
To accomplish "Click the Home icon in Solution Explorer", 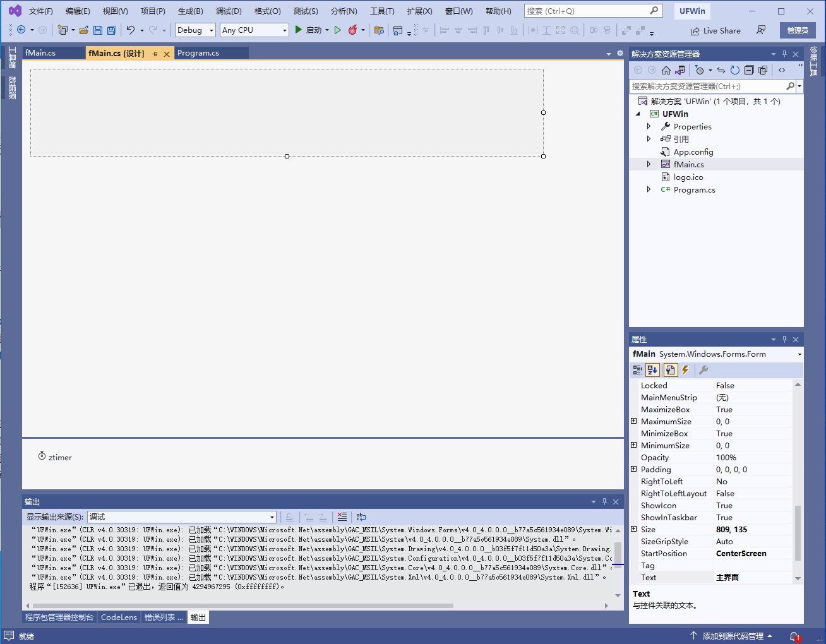I will point(666,70).
